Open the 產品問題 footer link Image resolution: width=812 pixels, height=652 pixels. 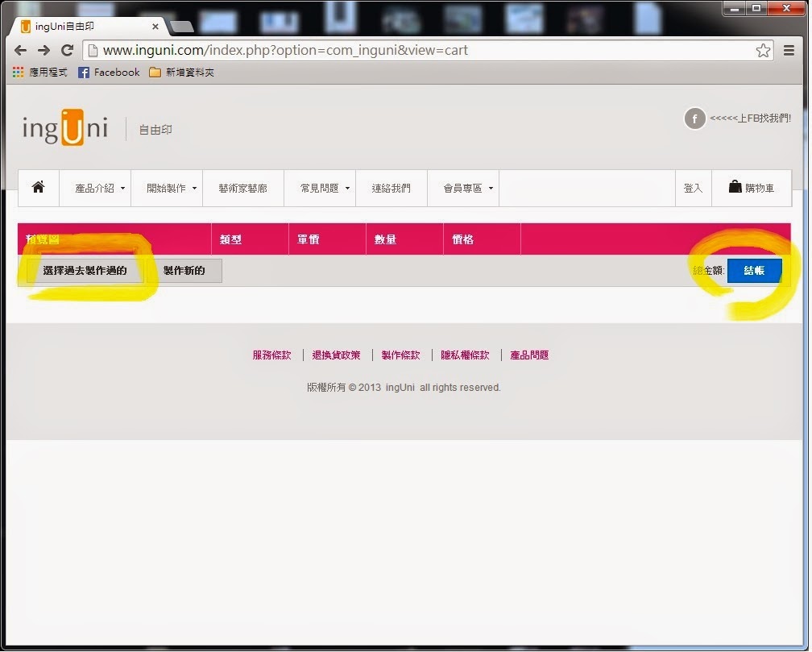pyautogui.click(x=529, y=355)
